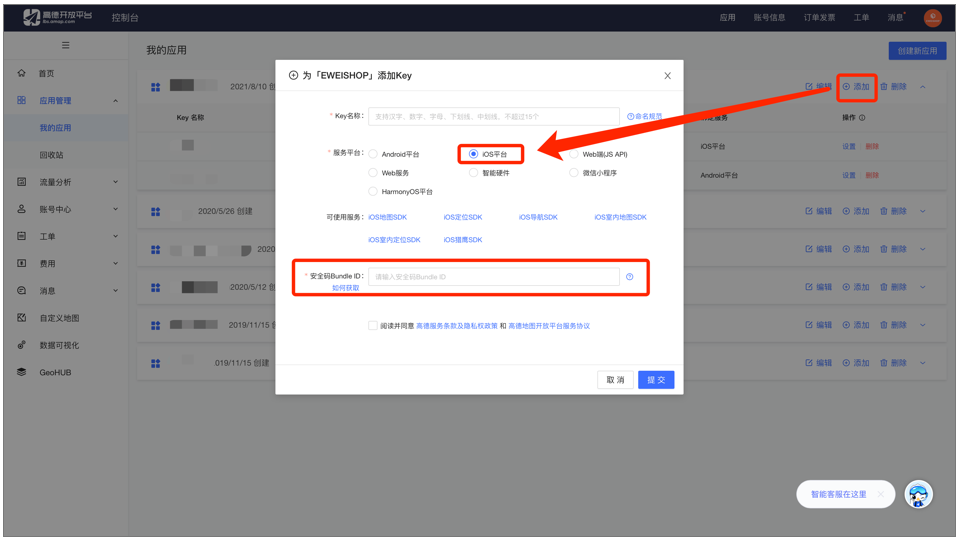Screen dimensions: 960x540
Task: Click the Amap open platform logo
Action: tap(58, 17)
